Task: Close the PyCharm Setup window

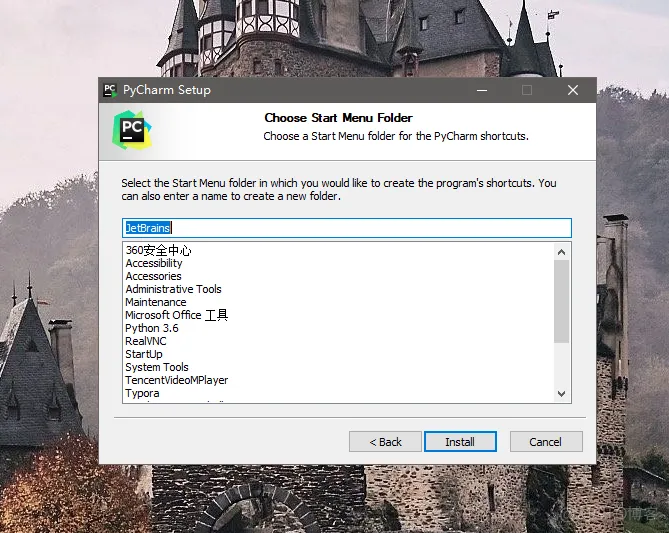Action: click(x=573, y=90)
